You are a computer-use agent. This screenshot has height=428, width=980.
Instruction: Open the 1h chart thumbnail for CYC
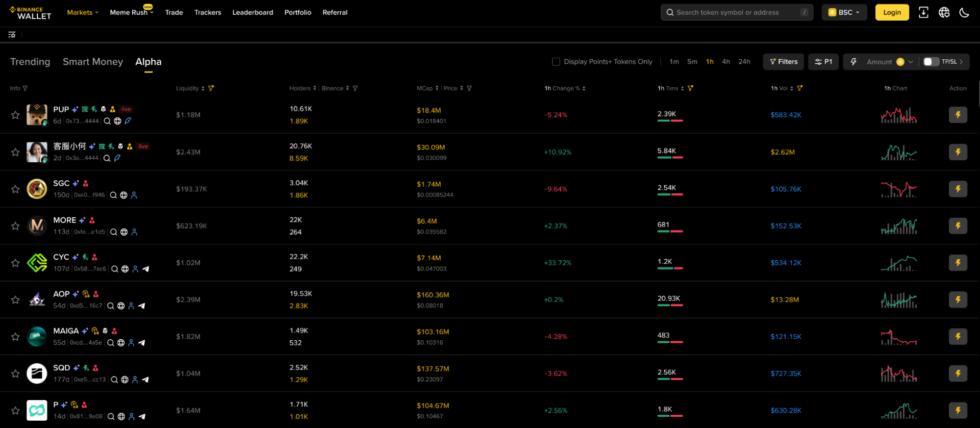(899, 263)
